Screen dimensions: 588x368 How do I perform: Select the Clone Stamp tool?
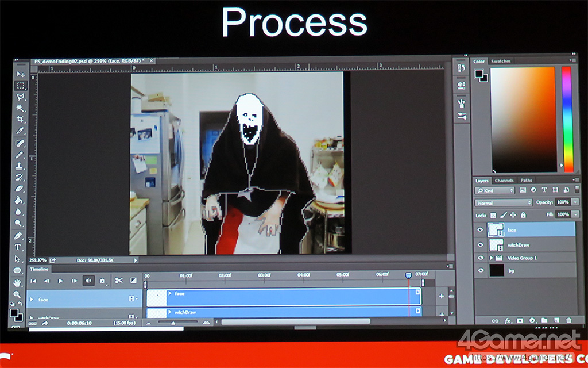click(20, 166)
